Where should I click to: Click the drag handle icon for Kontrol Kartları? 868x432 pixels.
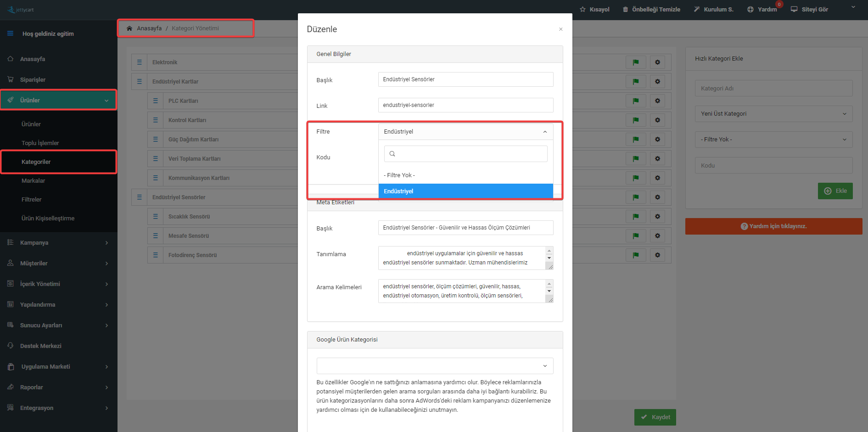pos(156,120)
